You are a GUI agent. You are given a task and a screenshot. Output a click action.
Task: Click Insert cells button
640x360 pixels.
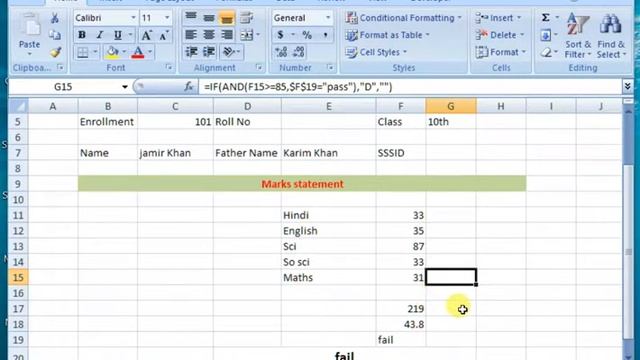(x=498, y=18)
